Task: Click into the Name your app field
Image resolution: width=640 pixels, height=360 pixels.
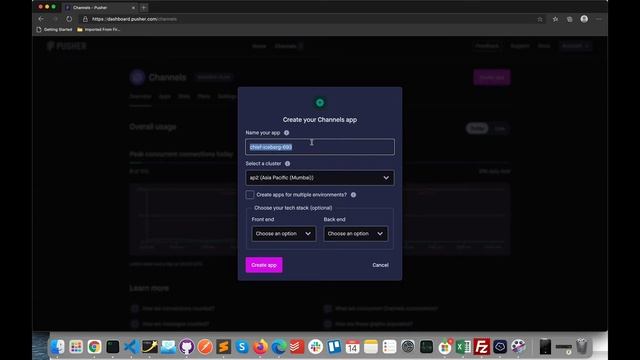Action: [x=320, y=147]
